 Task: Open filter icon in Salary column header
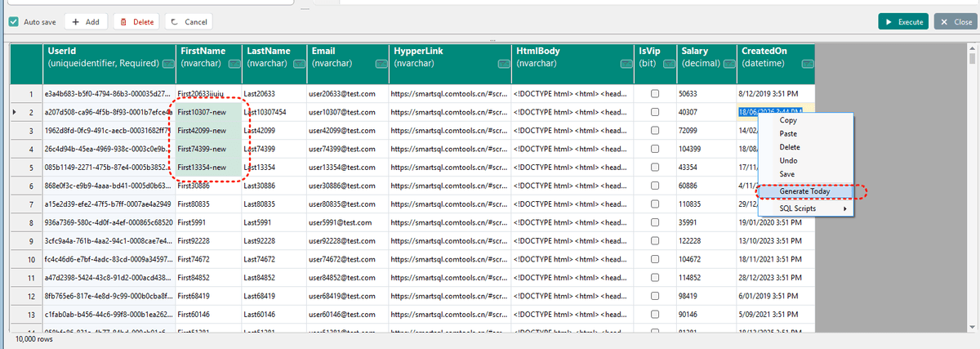[728, 64]
